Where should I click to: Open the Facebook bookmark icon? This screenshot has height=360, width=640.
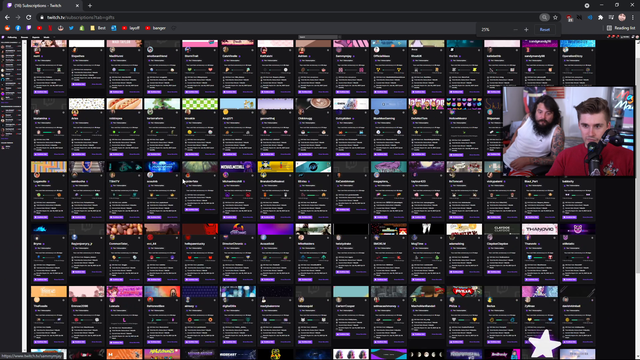[18, 28]
